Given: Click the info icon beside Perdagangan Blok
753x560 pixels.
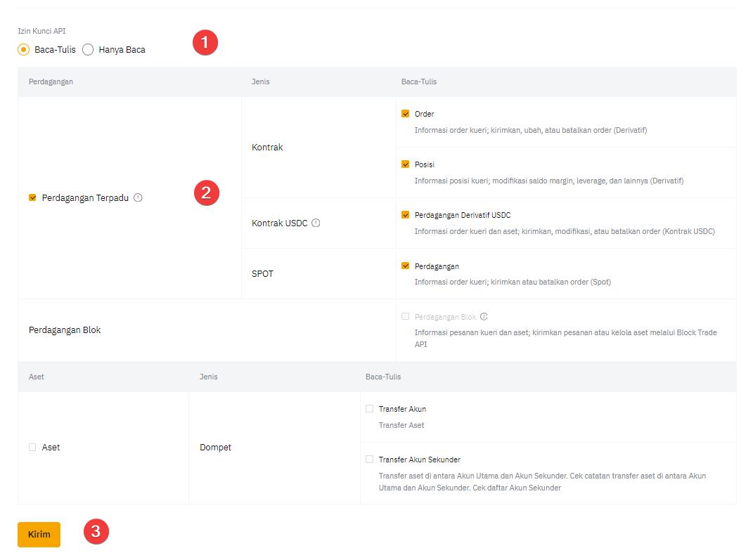Looking at the screenshot, I should (x=484, y=317).
